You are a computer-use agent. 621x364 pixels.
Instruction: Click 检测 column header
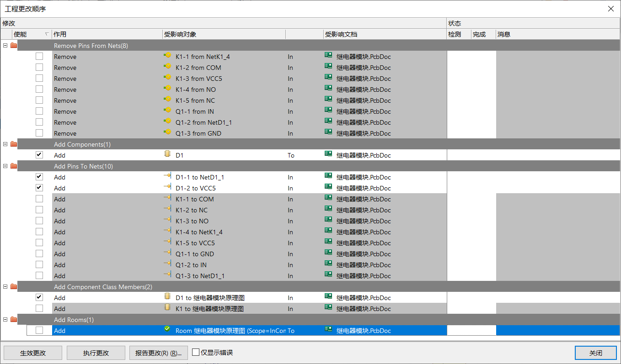pyautogui.click(x=459, y=34)
